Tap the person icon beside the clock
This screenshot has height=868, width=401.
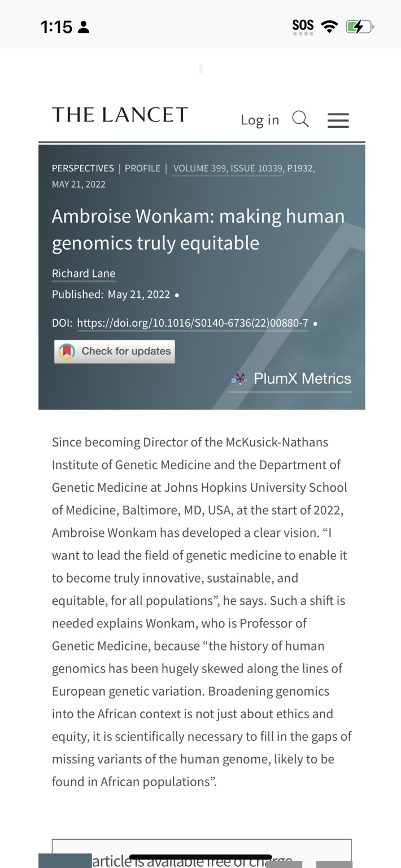pyautogui.click(x=84, y=27)
